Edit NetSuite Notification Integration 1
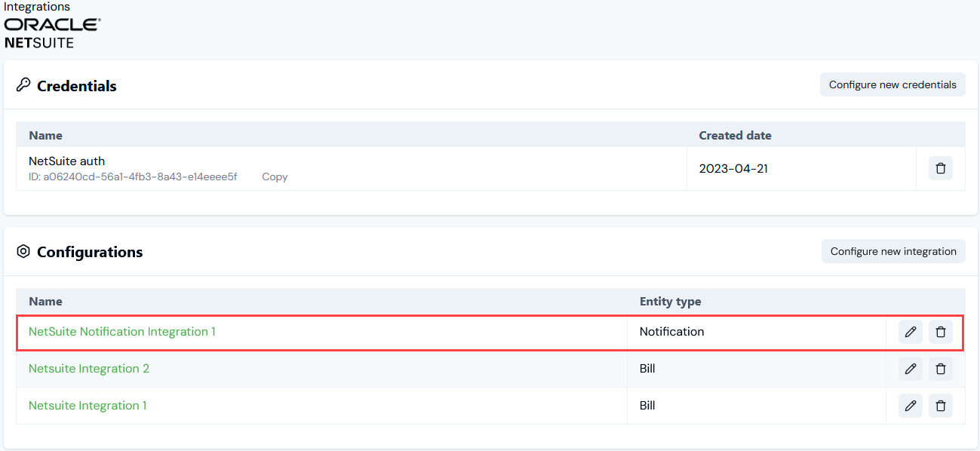The height and width of the screenshot is (451, 980). (x=911, y=332)
